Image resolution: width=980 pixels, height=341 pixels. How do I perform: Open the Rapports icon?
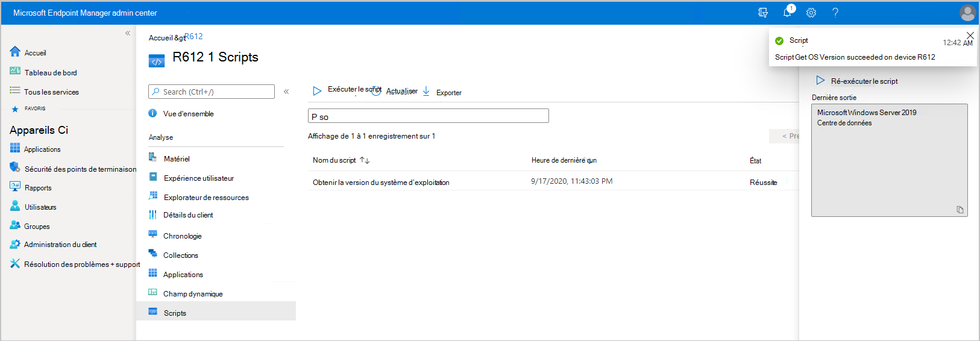(x=15, y=187)
